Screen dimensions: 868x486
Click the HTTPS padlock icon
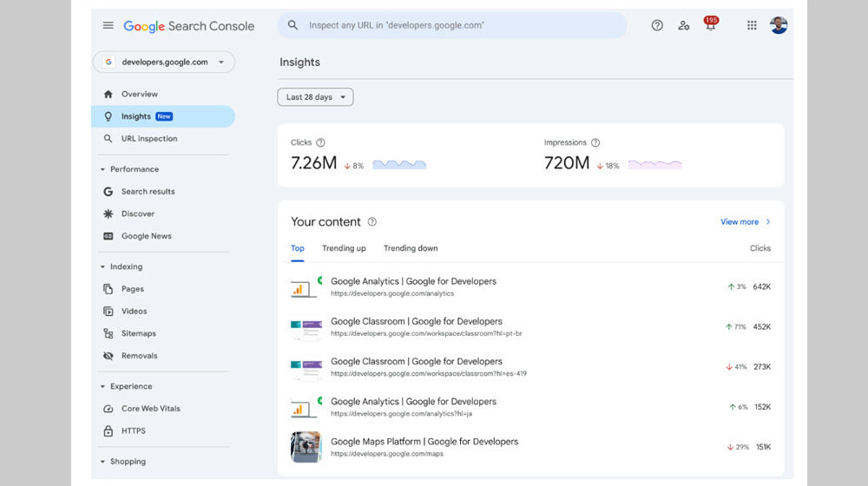click(x=108, y=430)
